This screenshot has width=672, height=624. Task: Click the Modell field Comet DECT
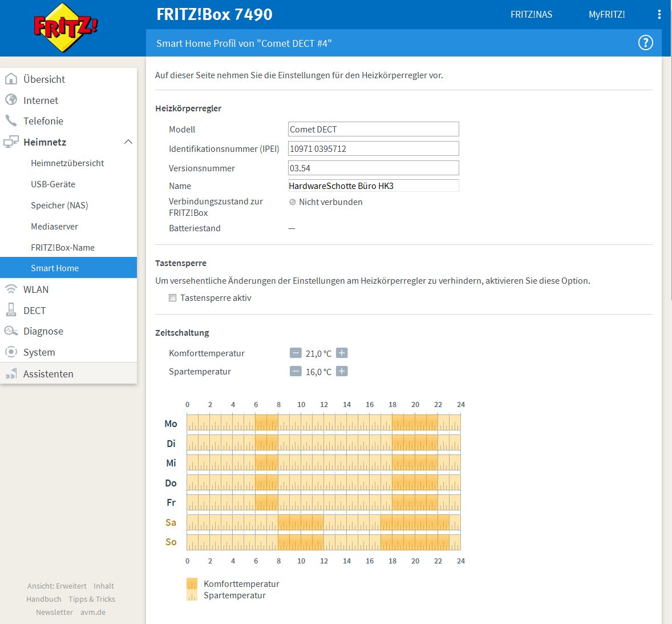(373, 129)
